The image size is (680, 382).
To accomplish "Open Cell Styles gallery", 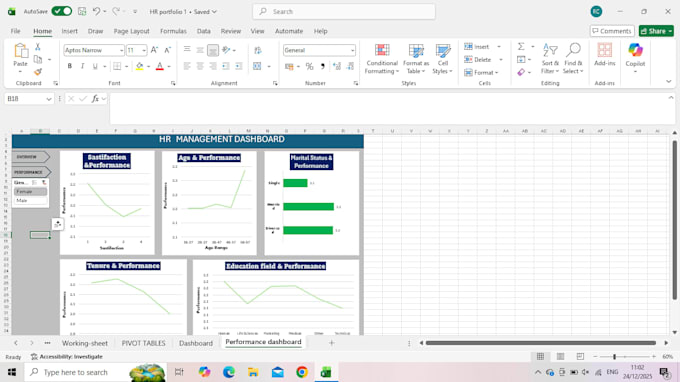I will pyautogui.click(x=443, y=59).
